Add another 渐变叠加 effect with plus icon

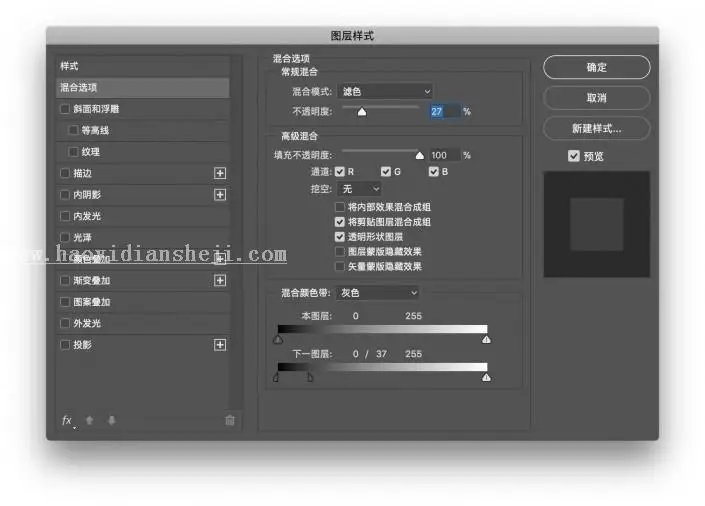(220, 281)
